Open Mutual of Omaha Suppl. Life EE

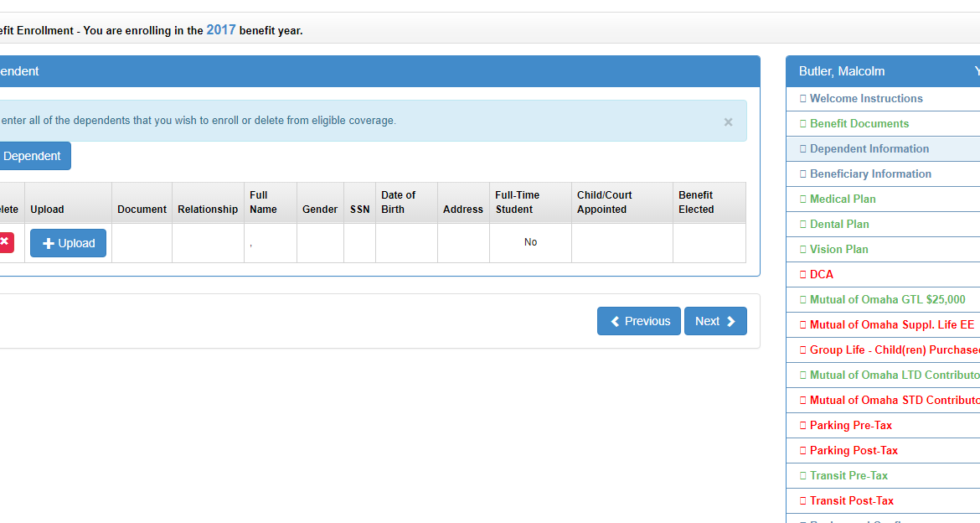click(891, 324)
